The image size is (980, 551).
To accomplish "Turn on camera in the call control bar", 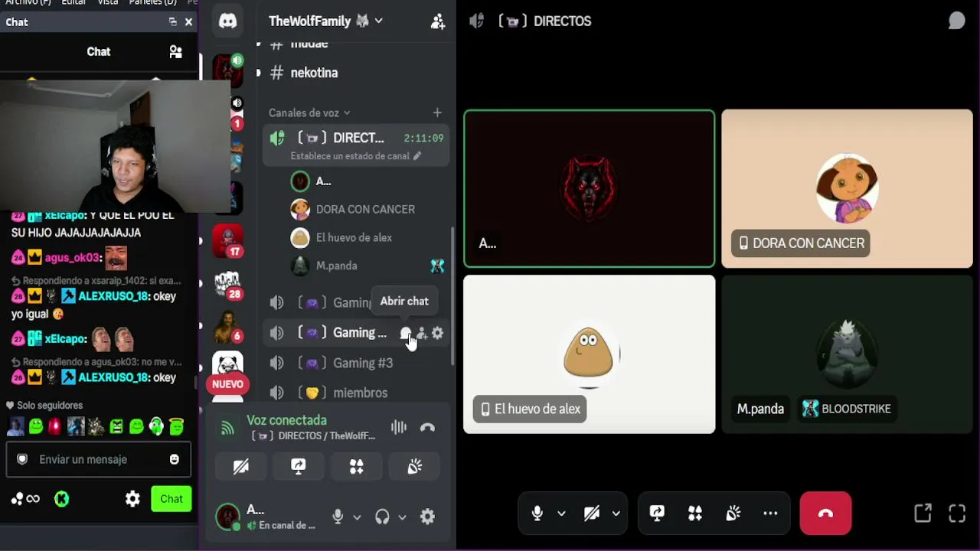I will tap(592, 514).
